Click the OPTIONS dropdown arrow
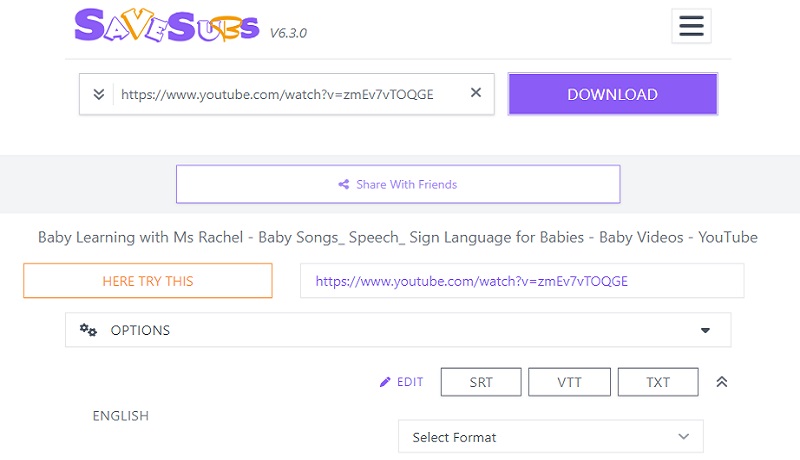The height and width of the screenshot is (460, 800). tap(705, 330)
